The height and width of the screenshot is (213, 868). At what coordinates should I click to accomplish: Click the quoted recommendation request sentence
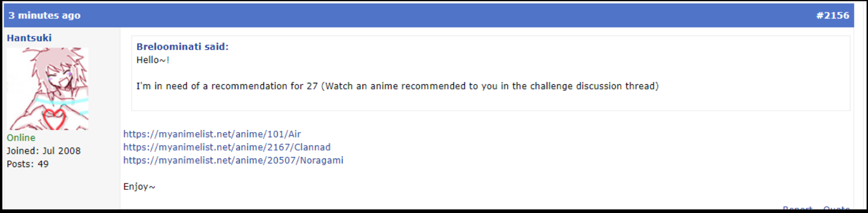click(x=398, y=86)
